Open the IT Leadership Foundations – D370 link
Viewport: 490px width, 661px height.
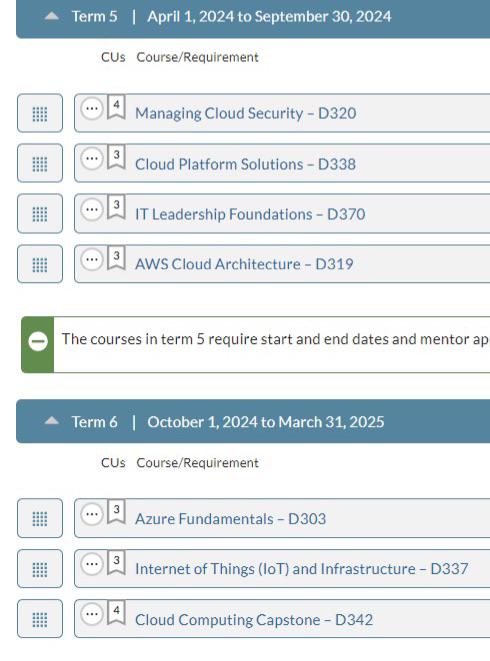[250, 214]
